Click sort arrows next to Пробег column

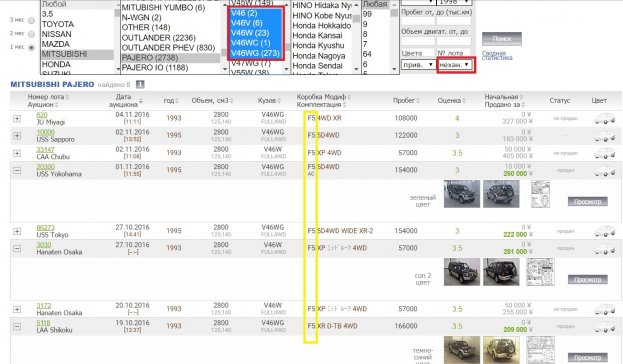[418, 101]
